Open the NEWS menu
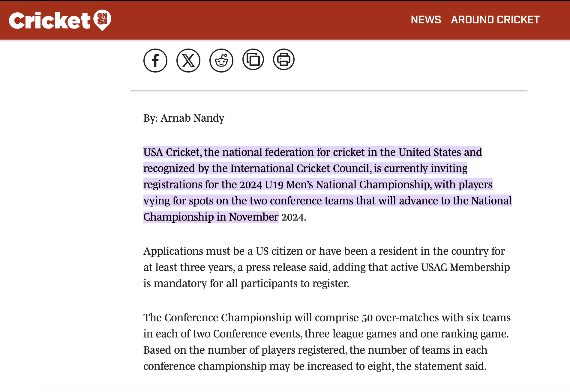This screenshot has height=392, width=570. click(426, 20)
